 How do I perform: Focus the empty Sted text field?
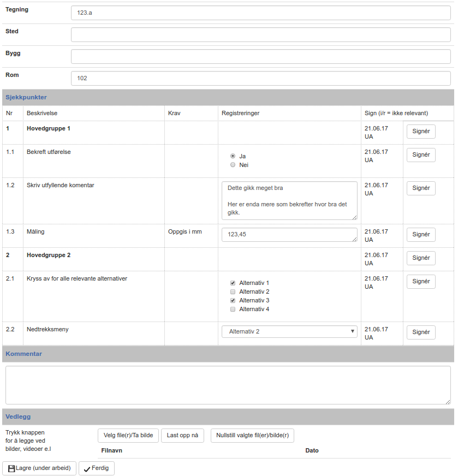pyautogui.click(x=260, y=35)
